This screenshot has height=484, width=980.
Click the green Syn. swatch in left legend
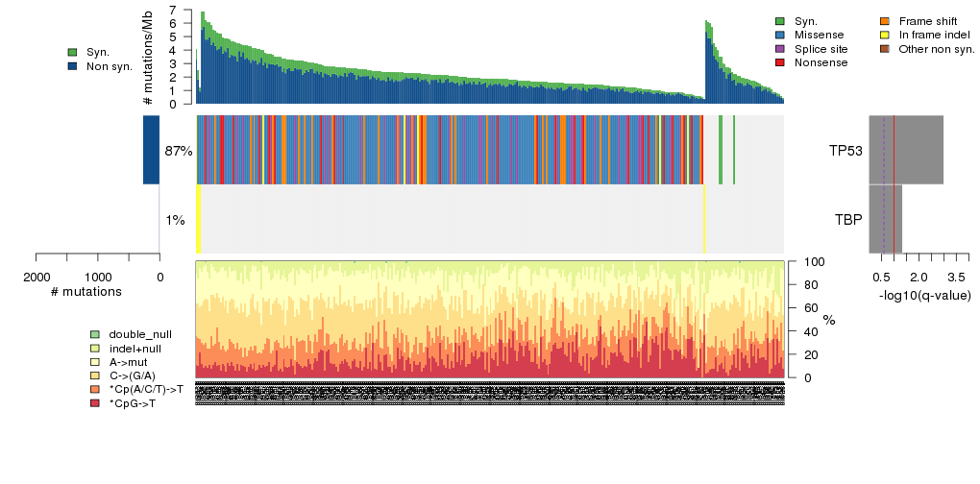point(73,52)
